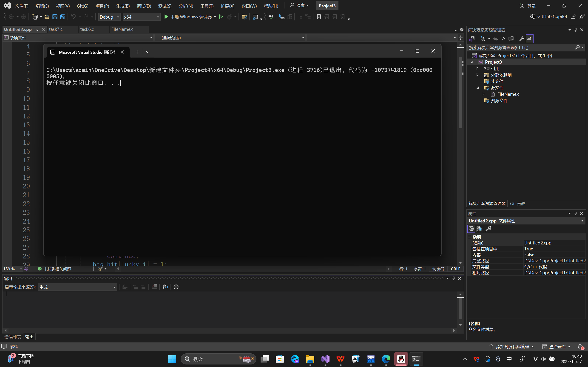This screenshot has width=588, height=367.
Task: Switch to the task7.c editor tab
Action: coord(56,29)
